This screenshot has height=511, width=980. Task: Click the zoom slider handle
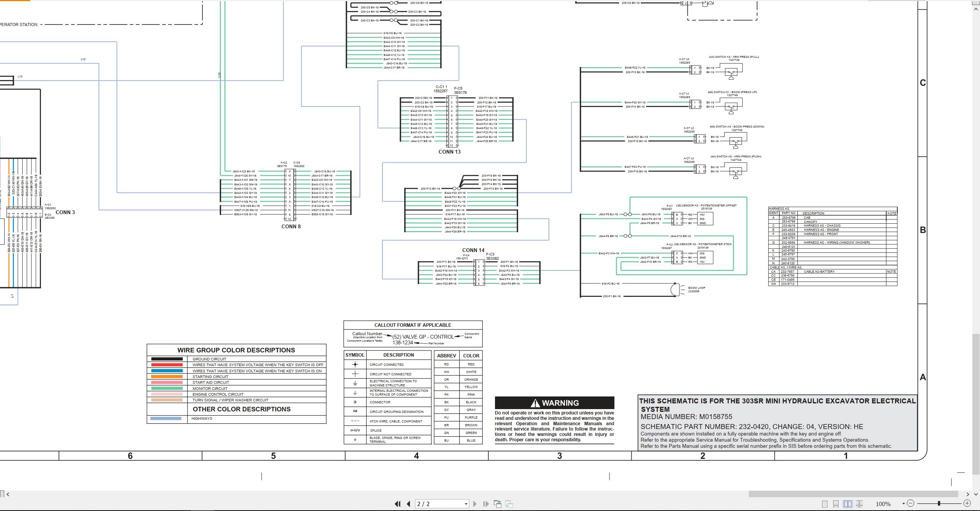[939, 503]
